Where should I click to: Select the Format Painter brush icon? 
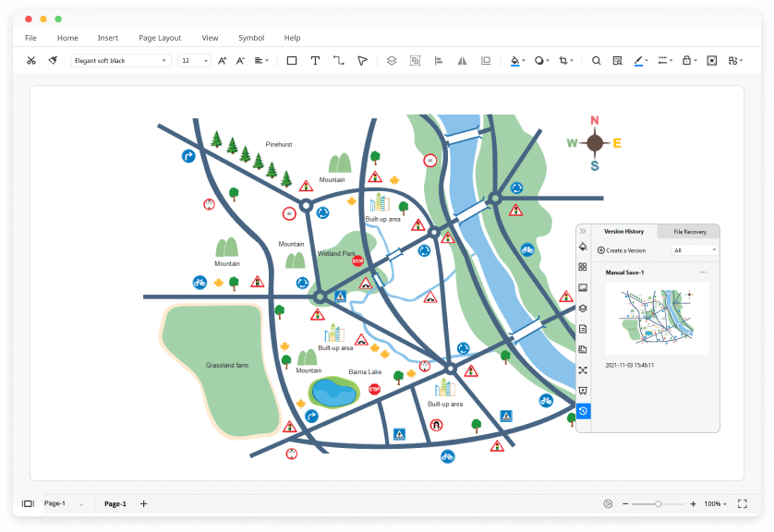coord(53,60)
